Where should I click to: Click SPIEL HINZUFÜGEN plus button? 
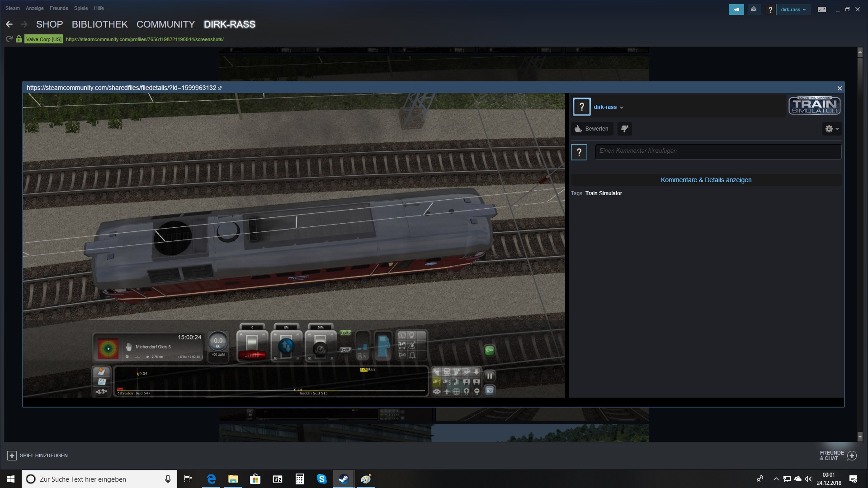pos(12,455)
